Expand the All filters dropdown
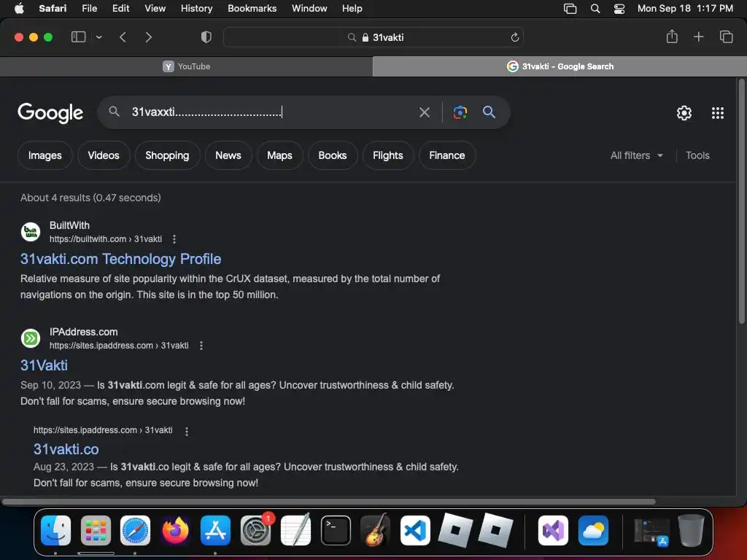This screenshot has height=560, width=747. (636, 155)
